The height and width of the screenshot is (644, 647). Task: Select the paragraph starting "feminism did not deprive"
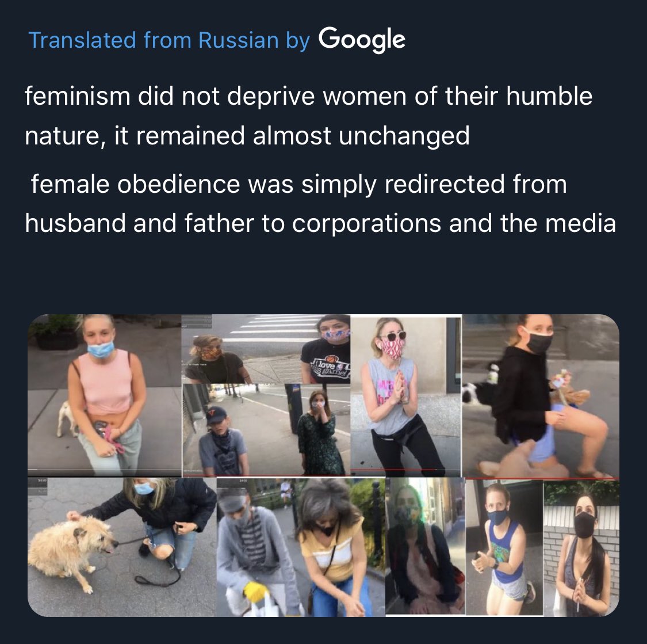pos(308,116)
